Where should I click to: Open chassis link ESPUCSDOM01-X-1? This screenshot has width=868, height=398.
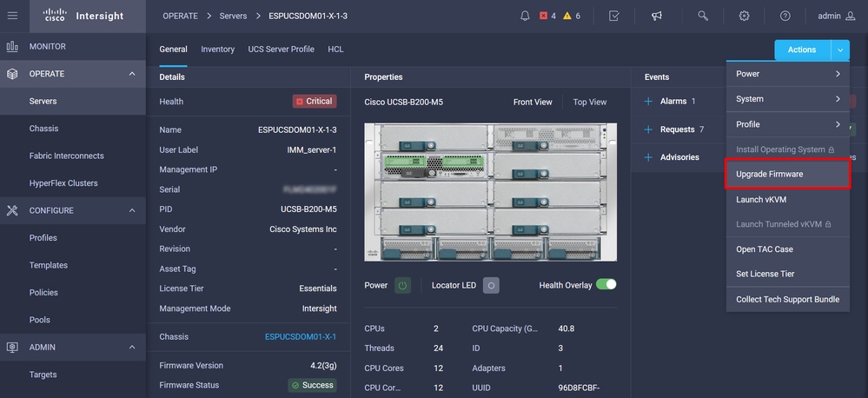tap(301, 336)
